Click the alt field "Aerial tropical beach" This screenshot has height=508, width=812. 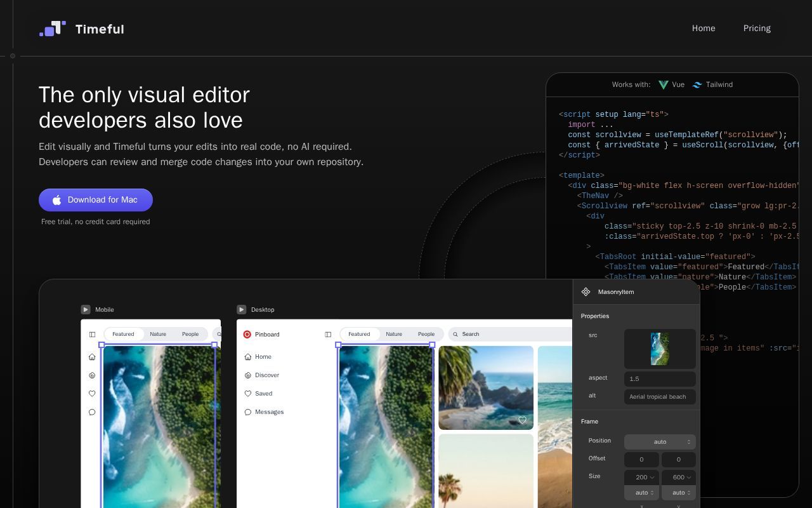[x=660, y=397]
